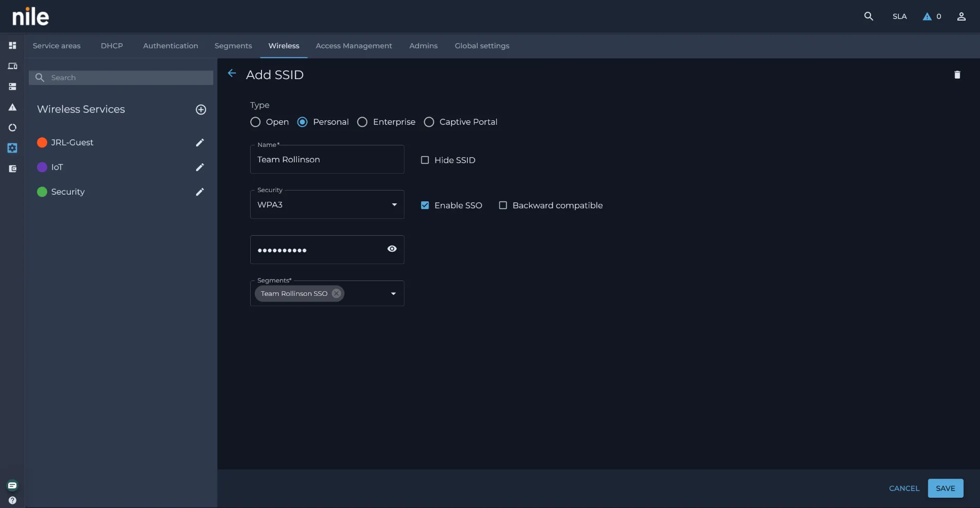Open the circular refresh icon in sidebar
The image size is (980, 508).
[12, 128]
